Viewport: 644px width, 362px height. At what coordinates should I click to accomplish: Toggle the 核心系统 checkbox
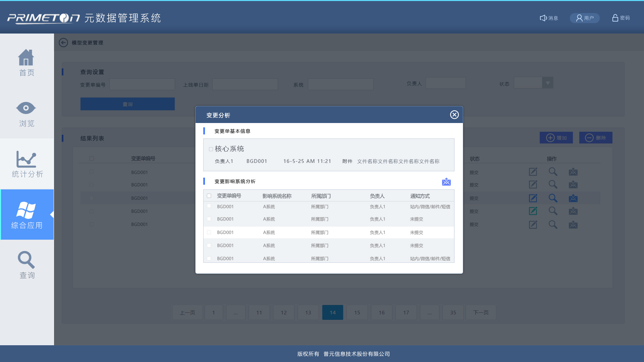(x=211, y=149)
